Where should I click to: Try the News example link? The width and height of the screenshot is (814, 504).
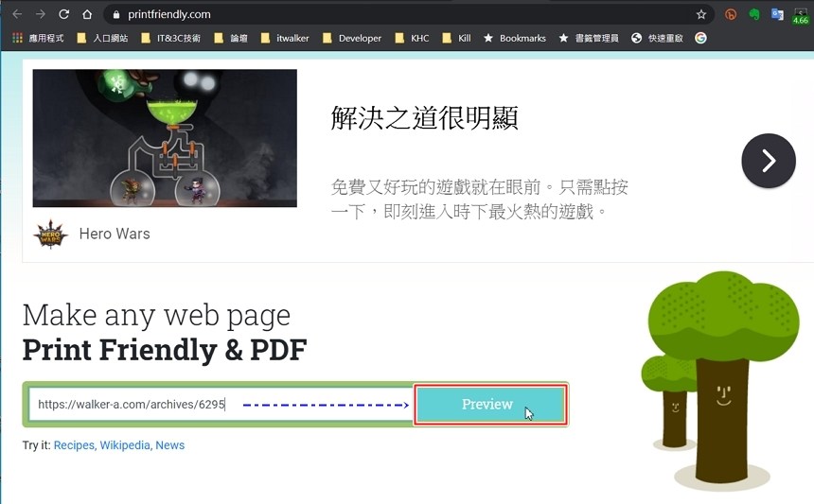pos(169,445)
